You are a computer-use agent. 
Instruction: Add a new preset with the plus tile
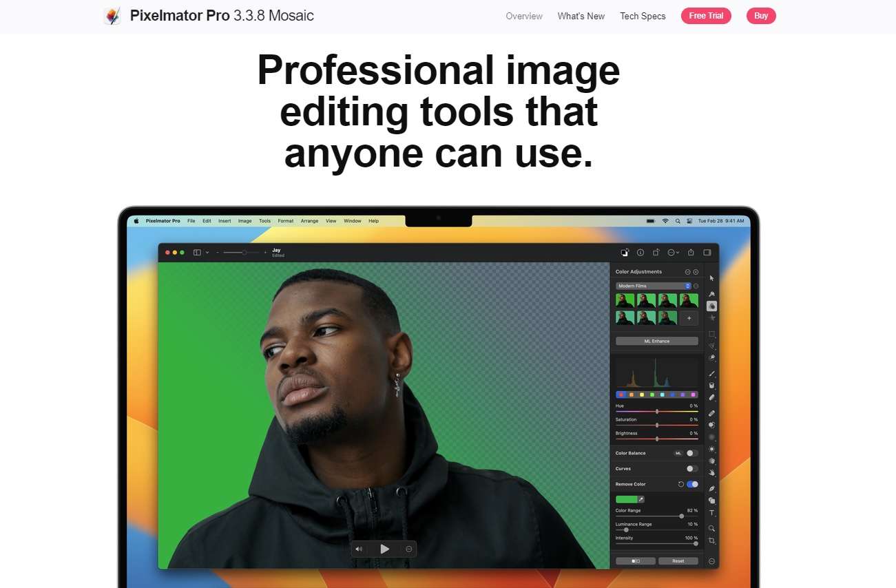click(689, 318)
